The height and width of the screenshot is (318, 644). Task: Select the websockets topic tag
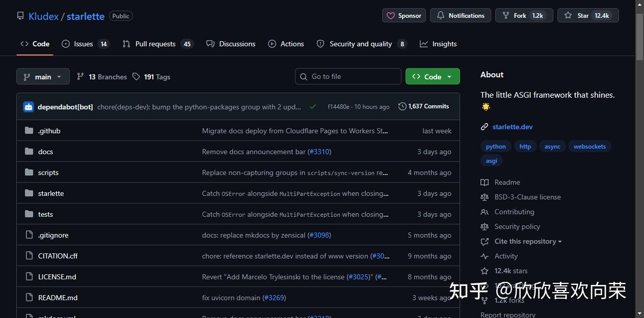tap(589, 147)
